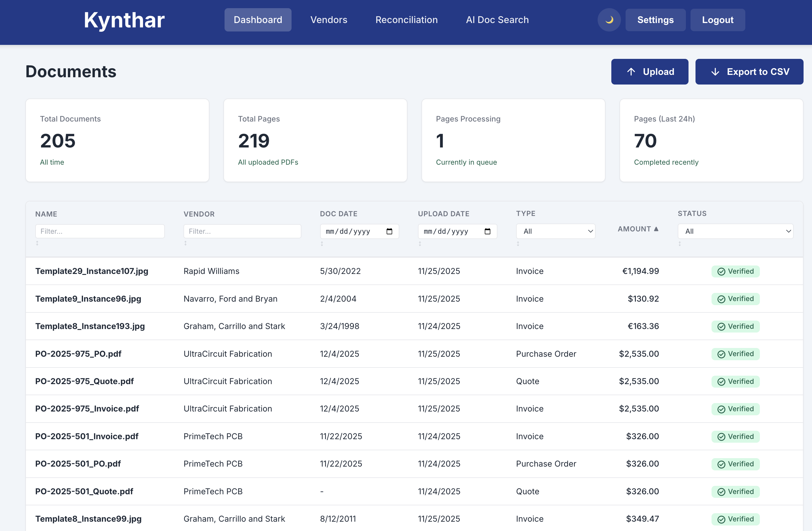This screenshot has width=812, height=531.
Task: Click inside the Vendor filter text field
Action: click(242, 231)
